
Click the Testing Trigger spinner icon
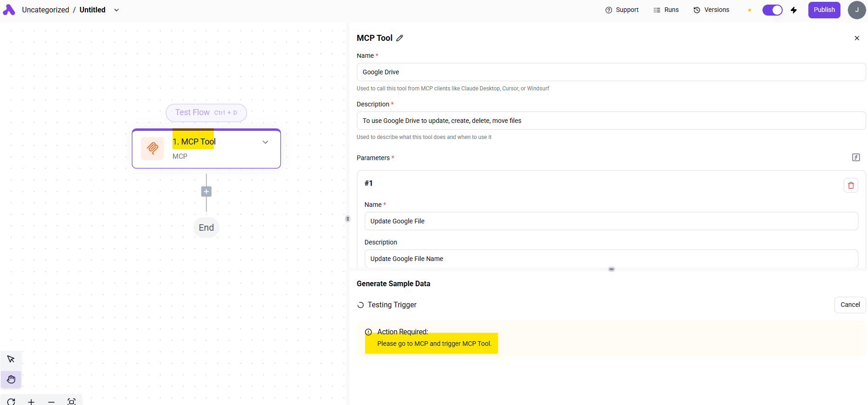[x=361, y=305]
